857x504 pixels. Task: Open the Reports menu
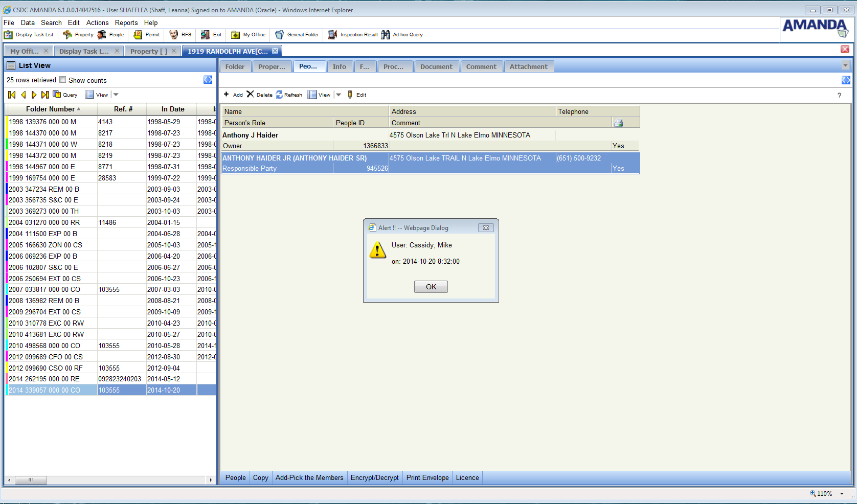126,22
